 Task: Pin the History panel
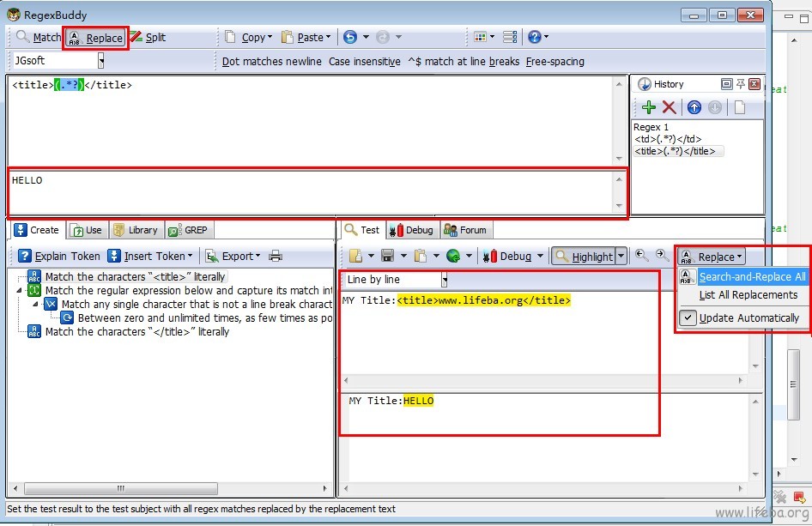click(x=741, y=84)
